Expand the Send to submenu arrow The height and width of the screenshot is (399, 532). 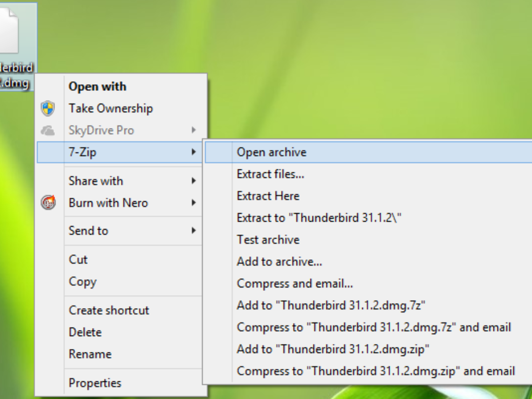point(193,231)
